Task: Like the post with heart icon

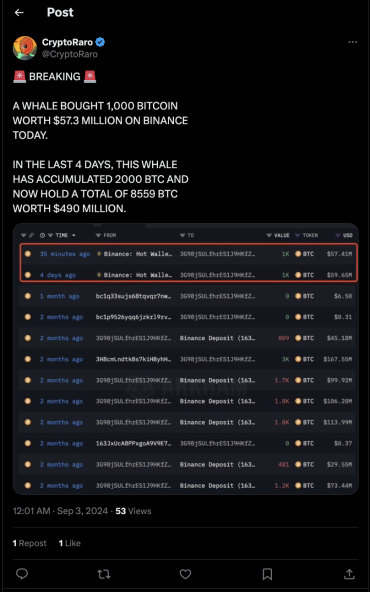Action: pyautogui.click(x=185, y=574)
